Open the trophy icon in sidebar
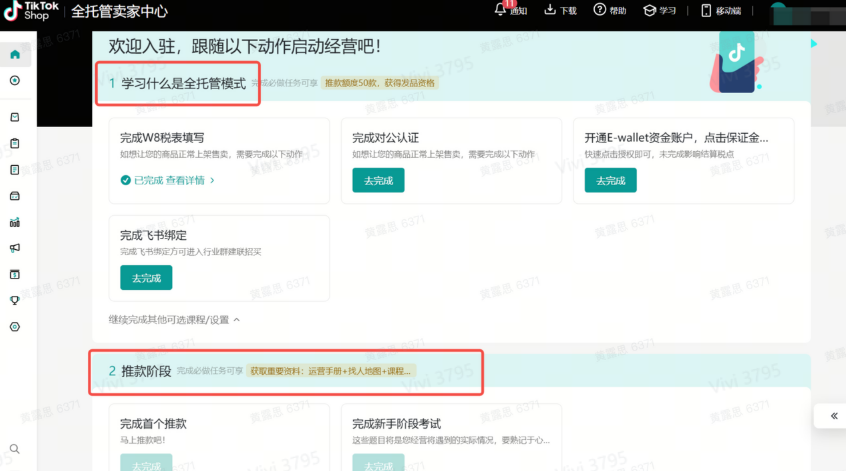 click(x=15, y=301)
